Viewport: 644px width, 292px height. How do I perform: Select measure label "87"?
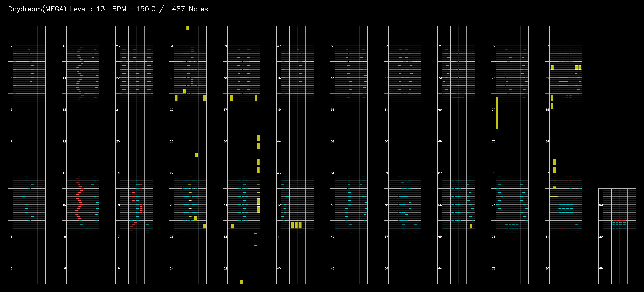(547, 46)
